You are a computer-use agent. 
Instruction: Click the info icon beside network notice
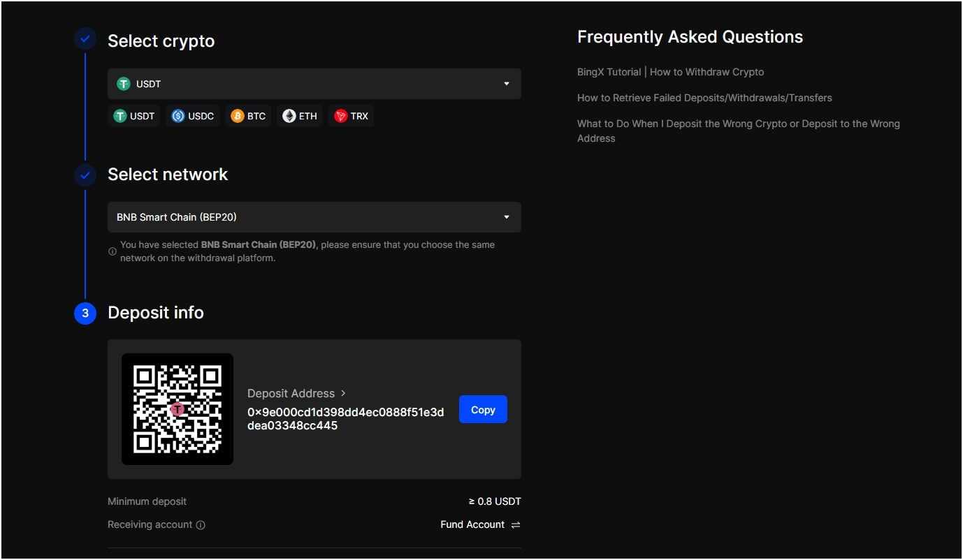[113, 251]
